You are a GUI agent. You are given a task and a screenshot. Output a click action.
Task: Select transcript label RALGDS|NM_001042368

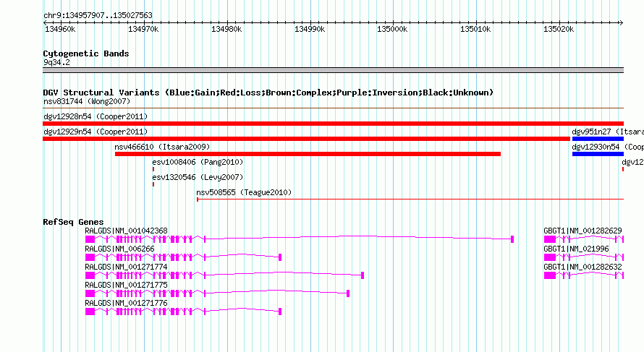click(126, 231)
